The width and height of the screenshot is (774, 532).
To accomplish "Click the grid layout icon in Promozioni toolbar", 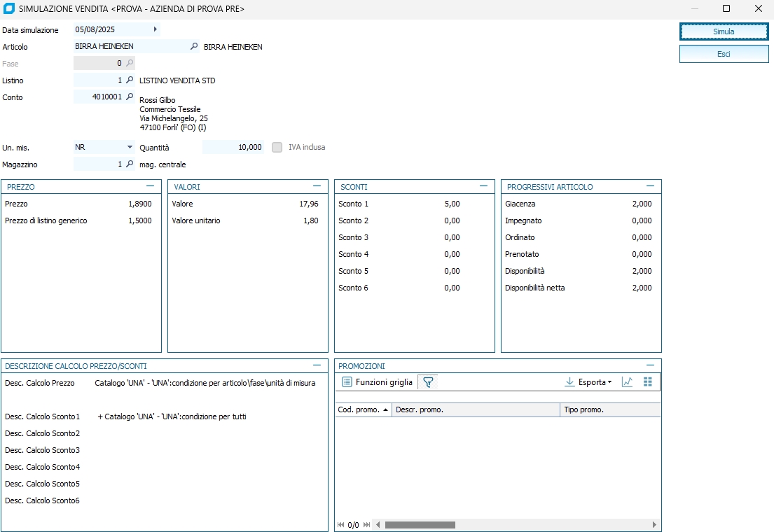I will click(647, 382).
